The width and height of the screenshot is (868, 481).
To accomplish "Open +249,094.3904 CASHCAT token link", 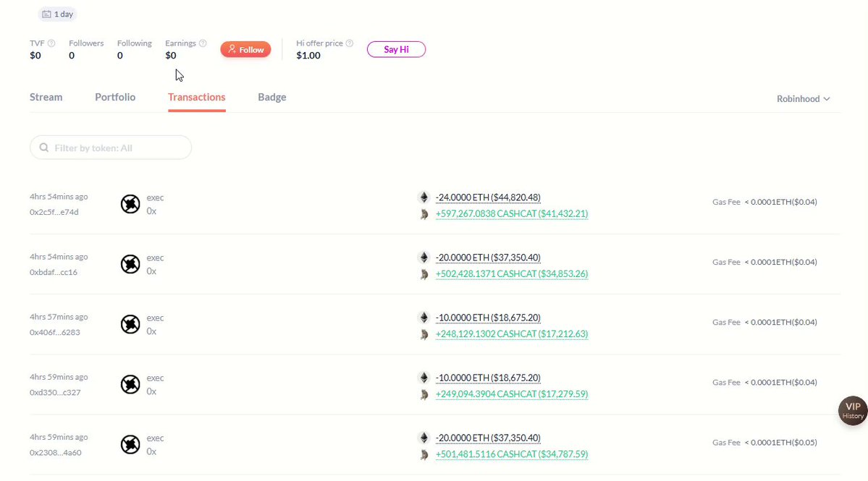I will point(512,394).
